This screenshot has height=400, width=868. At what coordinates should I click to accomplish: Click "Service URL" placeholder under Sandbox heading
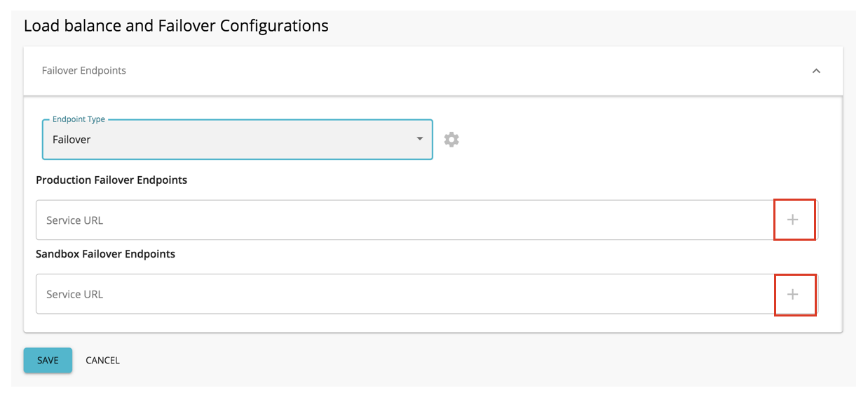pyautogui.click(x=74, y=295)
